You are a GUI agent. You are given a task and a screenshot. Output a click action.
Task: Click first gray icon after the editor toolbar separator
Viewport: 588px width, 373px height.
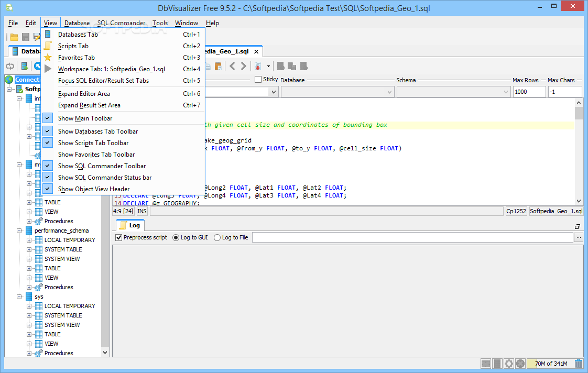(x=280, y=67)
